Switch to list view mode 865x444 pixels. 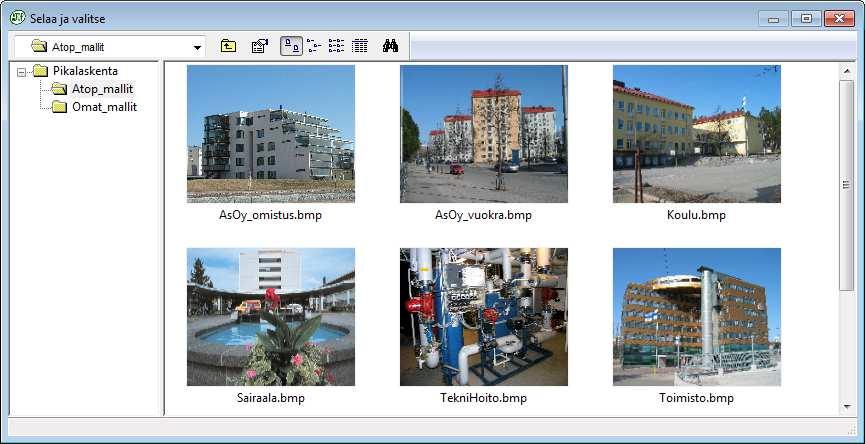[336, 46]
